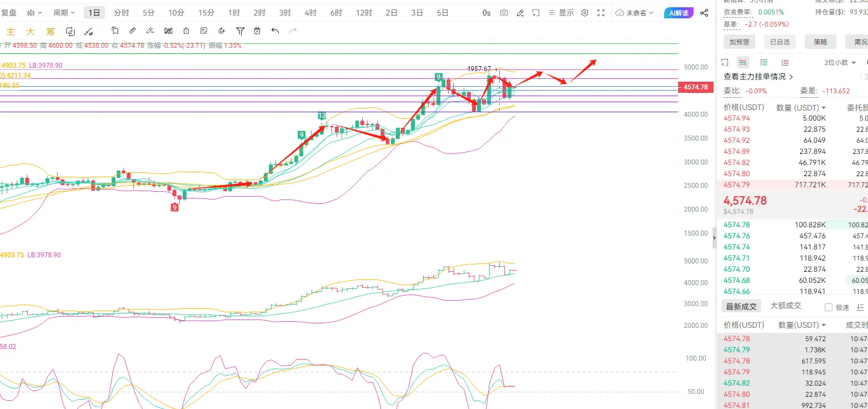Switch to the 1时 timeframe
The width and height of the screenshot is (868, 409).
point(234,13)
